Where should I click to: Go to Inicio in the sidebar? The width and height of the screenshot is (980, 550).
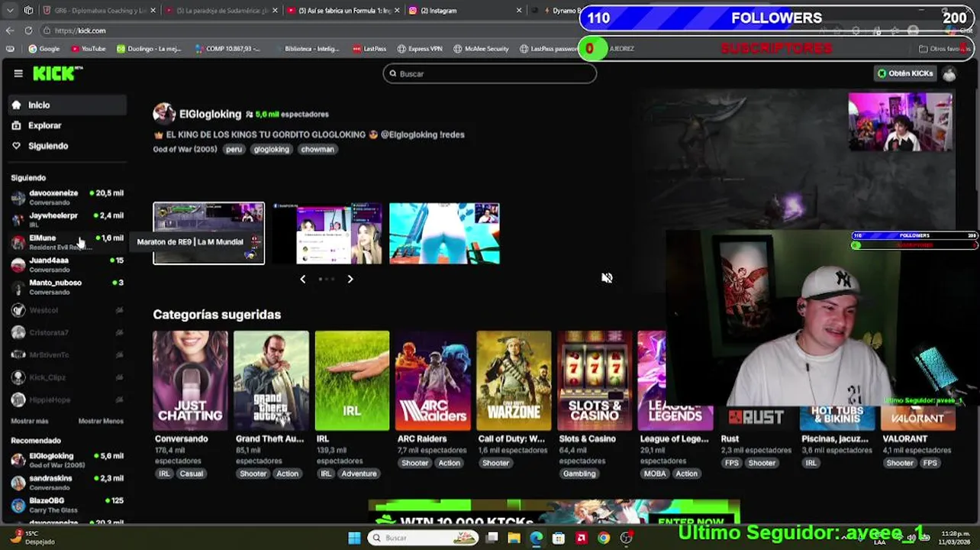pos(67,105)
